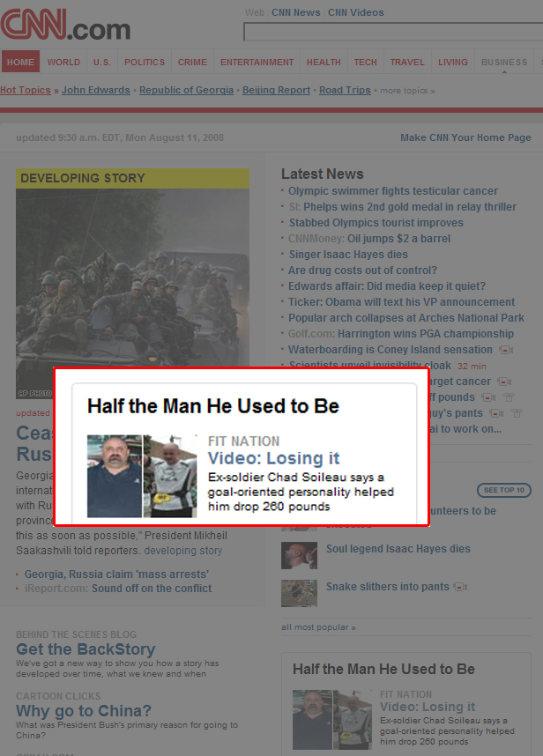Viewport: 543px width, 756px height.
Task: Go to the POLITICS section tab
Action: (145, 63)
